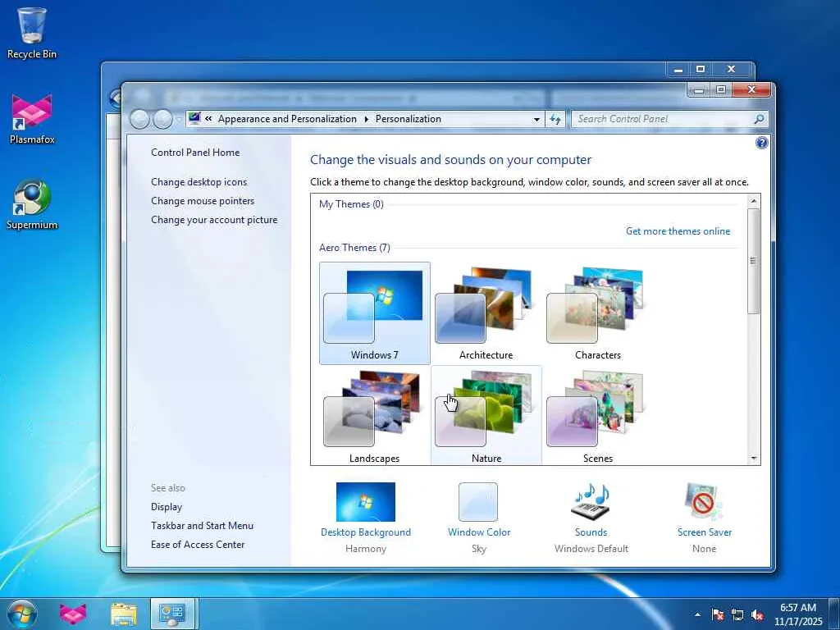Click the Personalization breadcrumb
The width and height of the screenshot is (840, 630).
pos(409,119)
